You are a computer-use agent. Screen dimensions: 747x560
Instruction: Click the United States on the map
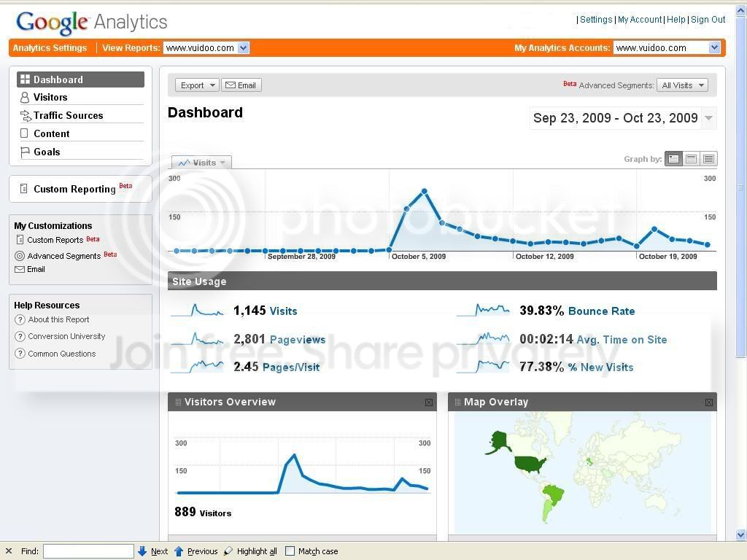[530, 463]
